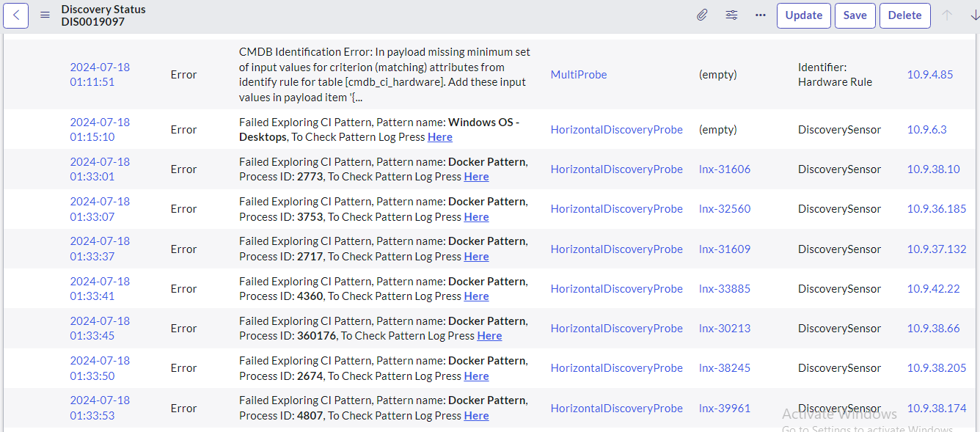Open the MultiProbe link

[x=579, y=75]
